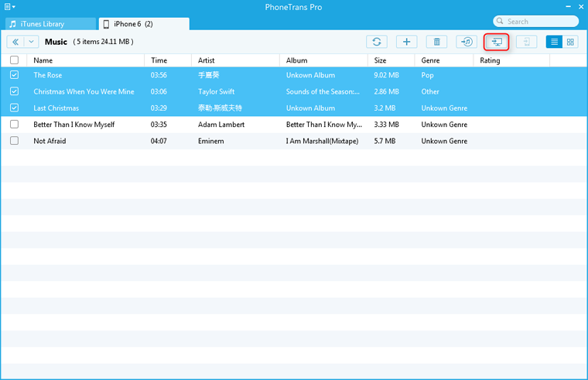The height and width of the screenshot is (380, 588).
Task: Open the application menu at top-left
Action: tap(9, 7)
